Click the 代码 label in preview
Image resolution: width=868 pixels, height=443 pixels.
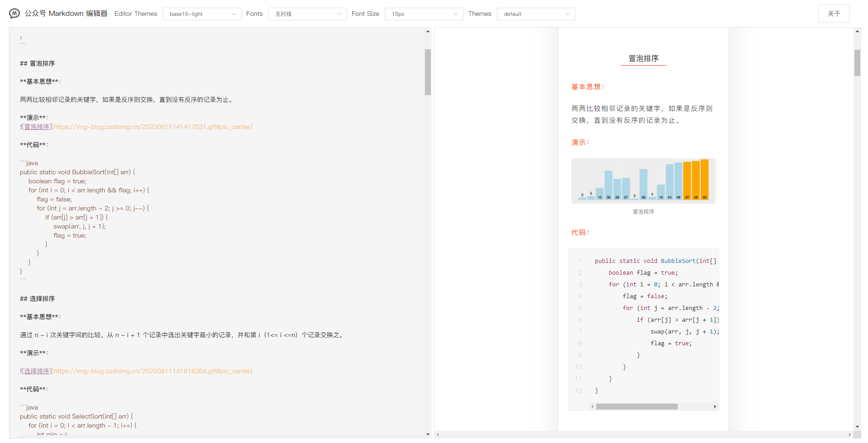pos(579,232)
